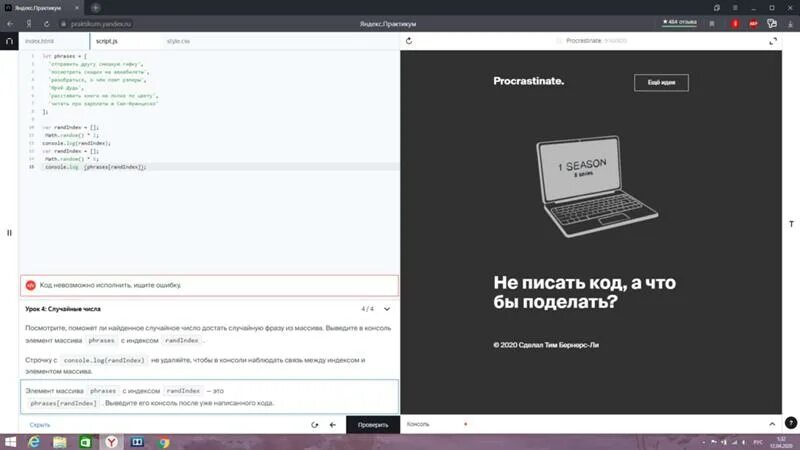Click the 'Урок 4: Случайные числа' lesson title
This screenshot has height=450, width=800.
tap(63, 309)
